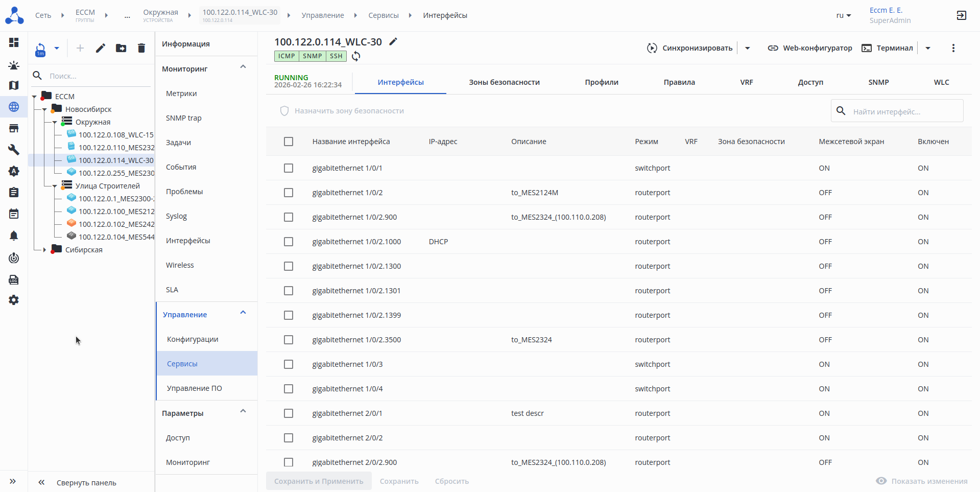The width and height of the screenshot is (980, 492).
Task: Select all interfaces with header checkbox
Action: 289,142
